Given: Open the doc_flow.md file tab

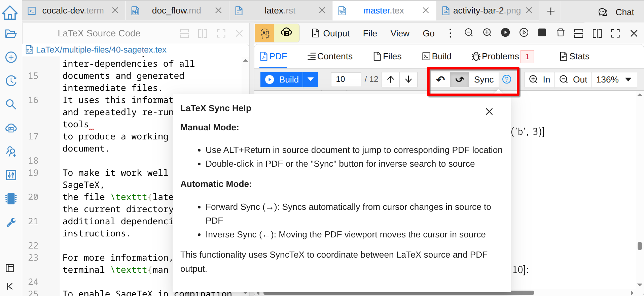Looking at the screenshot, I should pyautogui.click(x=176, y=11).
